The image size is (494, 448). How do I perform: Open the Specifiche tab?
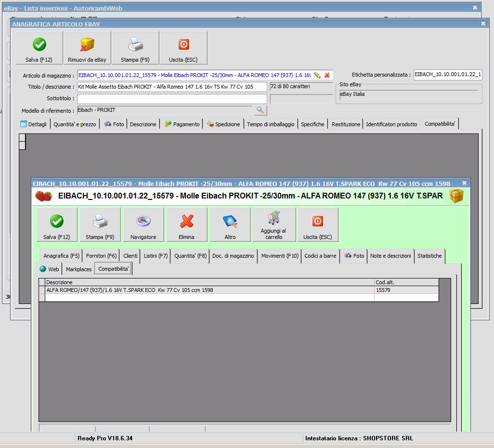312,124
